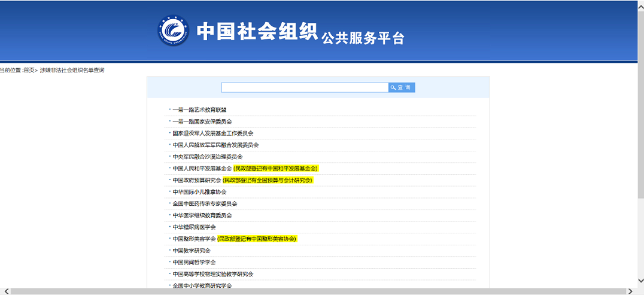Open the 中华医学继续教育委员会 entry
The height and width of the screenshot is (295, 644).
point(202,215)
